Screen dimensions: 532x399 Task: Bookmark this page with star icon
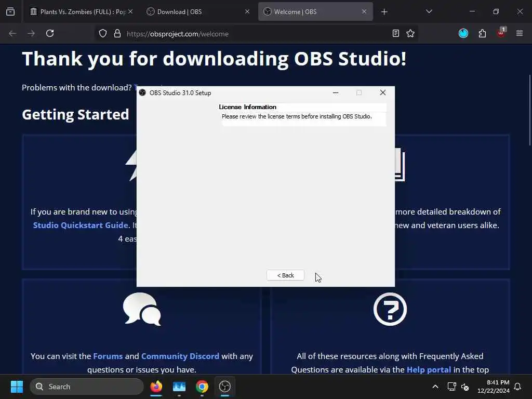(x=410, y=33)
